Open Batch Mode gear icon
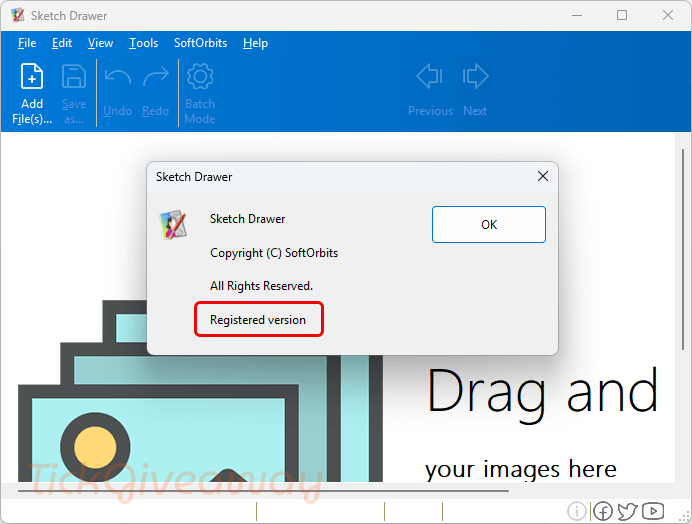The height and width of the screenshot is (524, 692). tap(200, 76)
